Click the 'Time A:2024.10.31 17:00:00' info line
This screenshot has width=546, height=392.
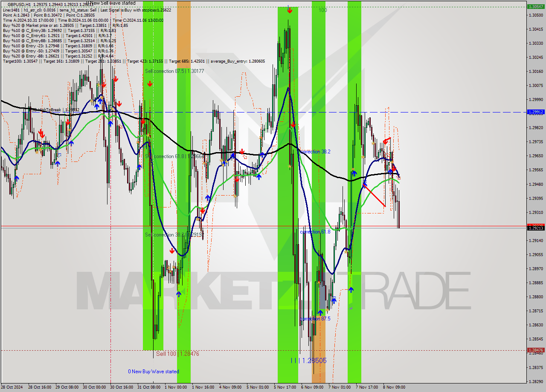coord(83,20)
